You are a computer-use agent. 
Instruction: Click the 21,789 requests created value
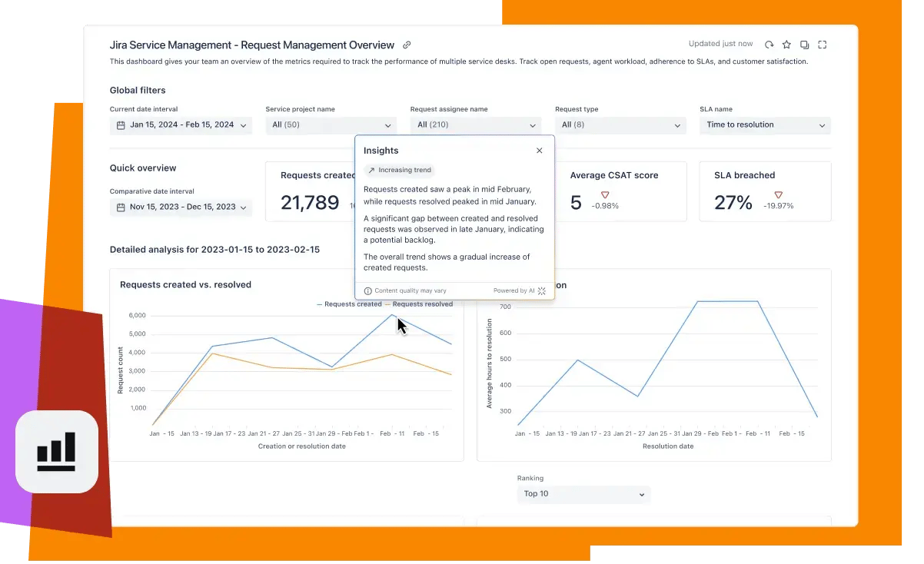click(x=310, y=202)
